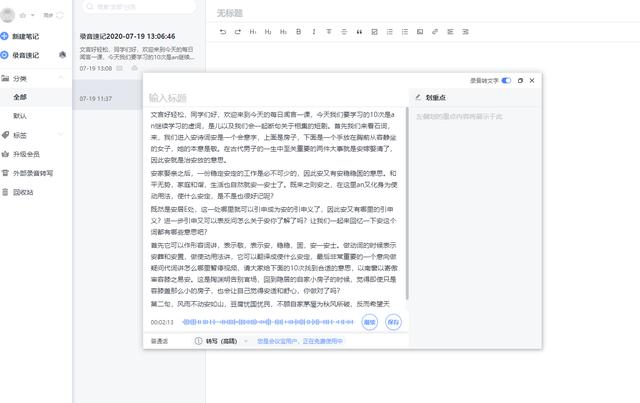The height and width of the screenshot is (403, 640).
Task: Apply Heading 3 style (H3)
Action: [x=283, y=32]
